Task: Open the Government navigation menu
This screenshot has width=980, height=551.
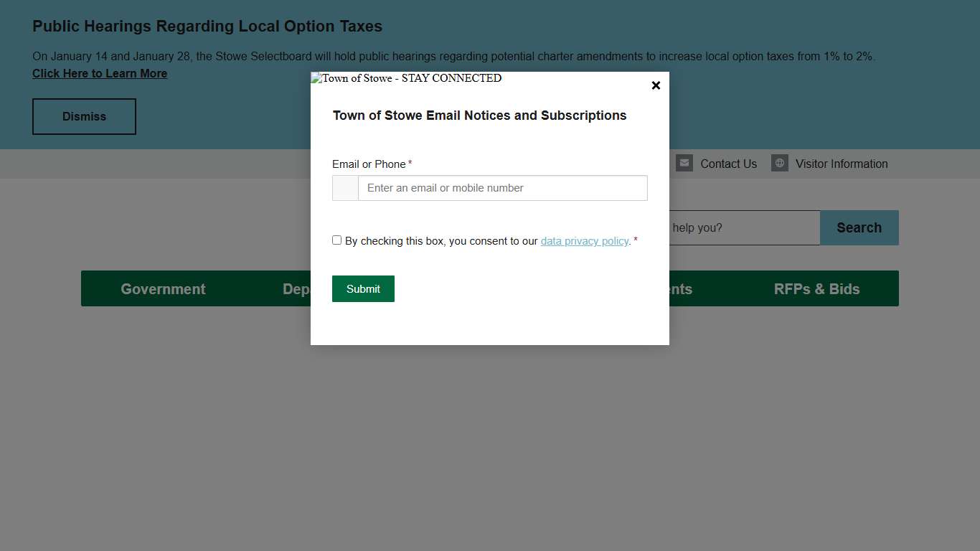Action: click(163, 289)
